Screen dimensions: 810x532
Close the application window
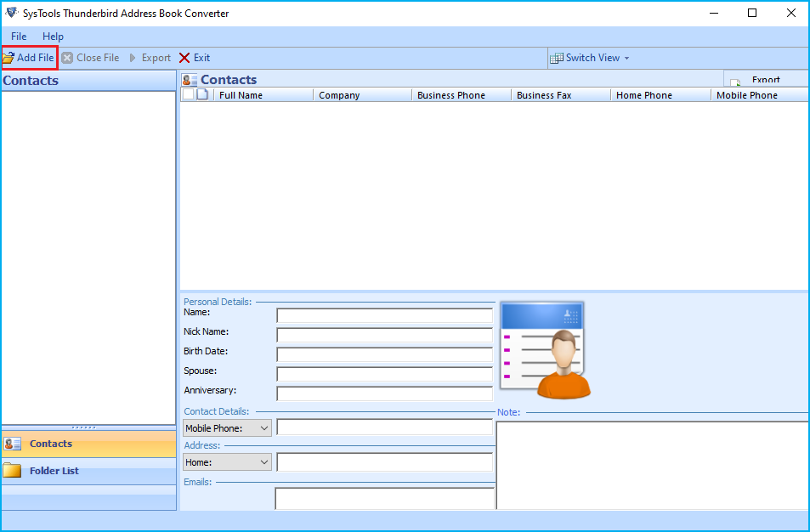pyautogui.click(x=791, y=13)
